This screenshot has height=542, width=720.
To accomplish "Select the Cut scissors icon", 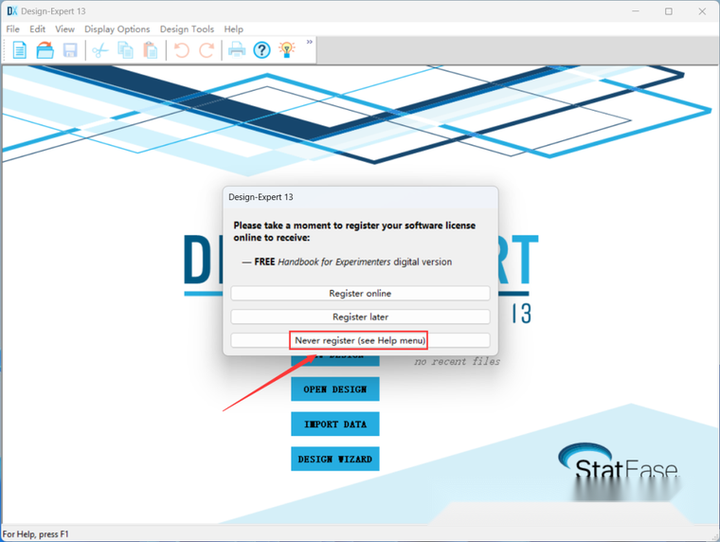I will (100, 50).
